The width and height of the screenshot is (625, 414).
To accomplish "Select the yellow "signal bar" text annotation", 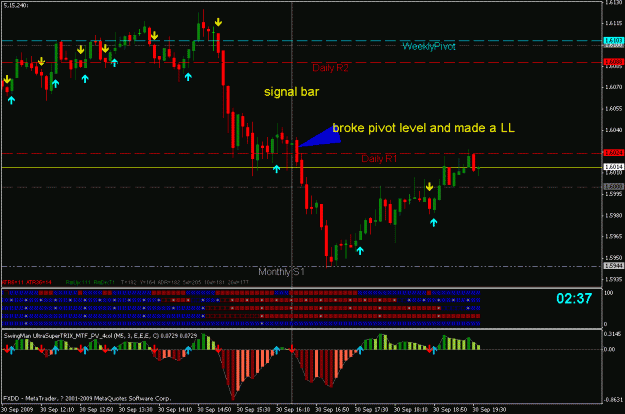I will (291, 92).
